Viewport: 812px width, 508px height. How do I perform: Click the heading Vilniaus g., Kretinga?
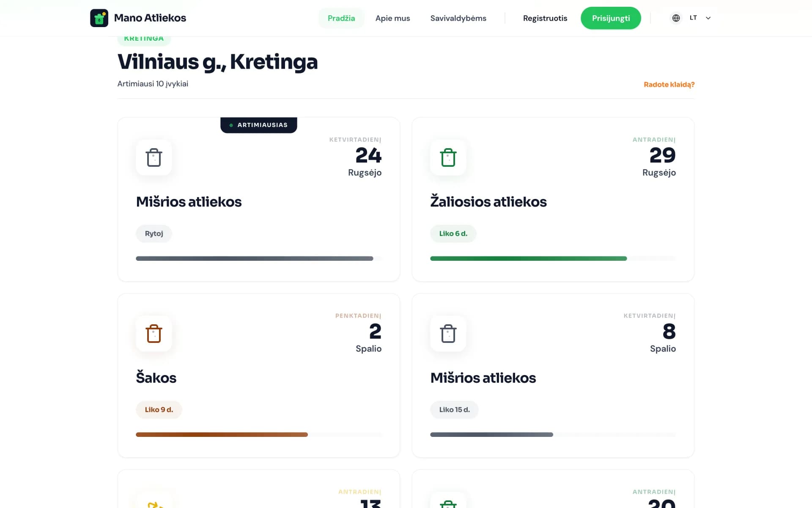(217, 62)
